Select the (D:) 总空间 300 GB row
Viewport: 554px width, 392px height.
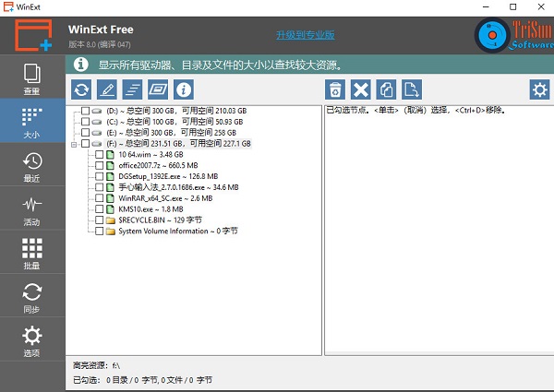click(176, 111)
